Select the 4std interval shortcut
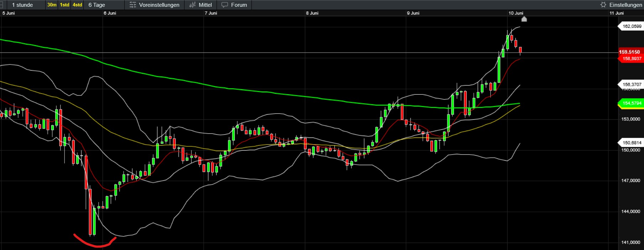644x250 pixels. (x=77, y=5)
